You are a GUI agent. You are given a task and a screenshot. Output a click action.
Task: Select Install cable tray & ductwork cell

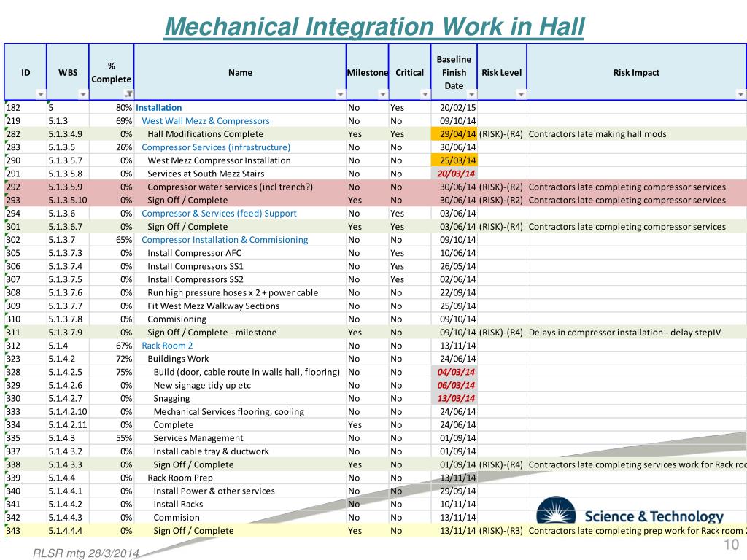click(x=241, y=451)
